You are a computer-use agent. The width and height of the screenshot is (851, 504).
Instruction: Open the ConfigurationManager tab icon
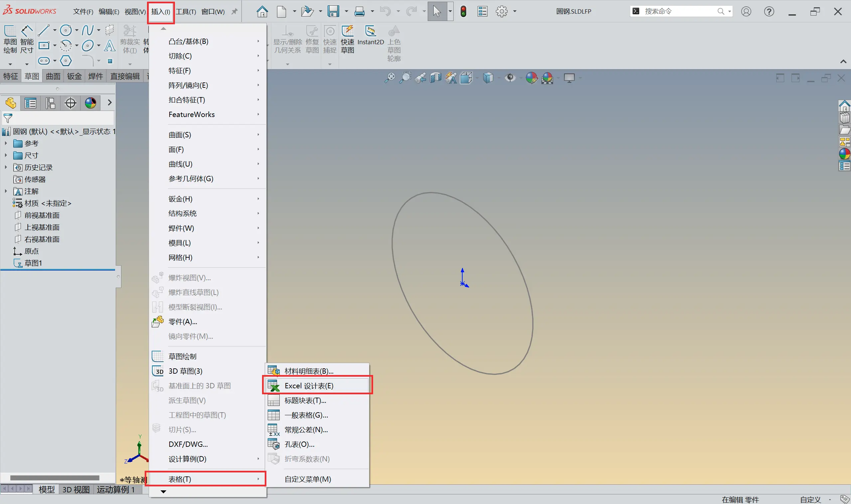tap(50, 103)
